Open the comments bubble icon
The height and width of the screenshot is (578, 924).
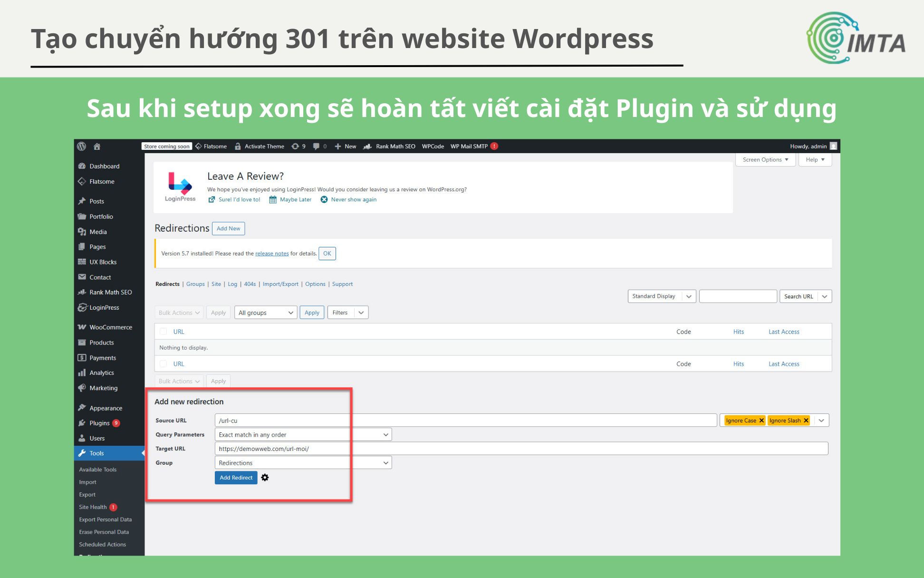tap(316, 147)
